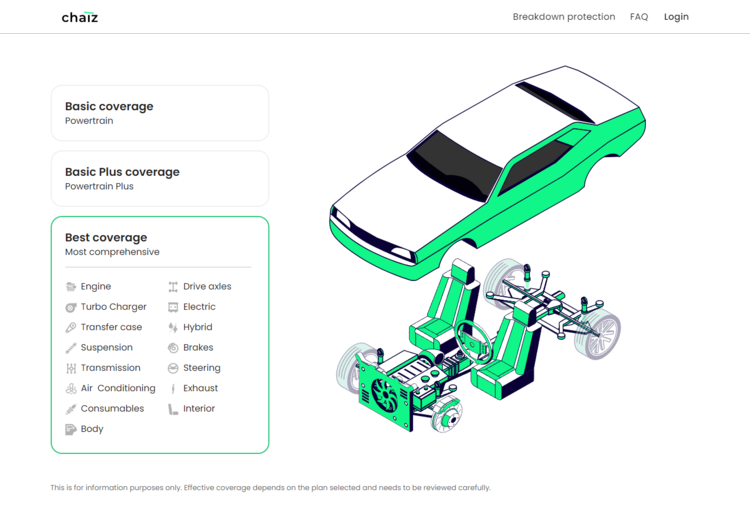Select the Transmission coverage item label
This screenshot has width=750, height=515.
point(110,368)
